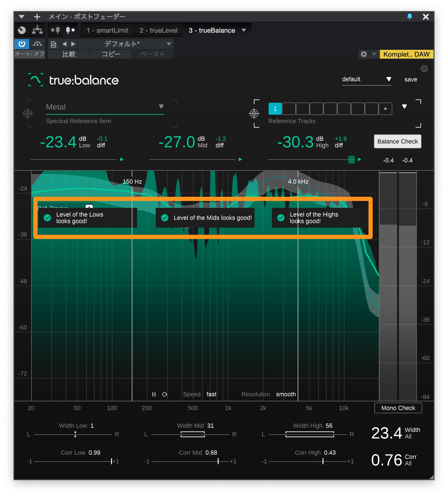Toggle the automation mode button
This screenshot has height=496, width=448.
[37, 44]
